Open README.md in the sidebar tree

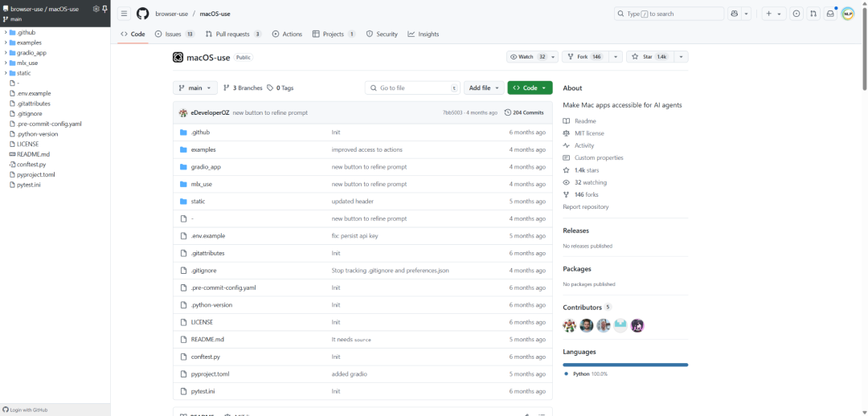coord(34,154)
